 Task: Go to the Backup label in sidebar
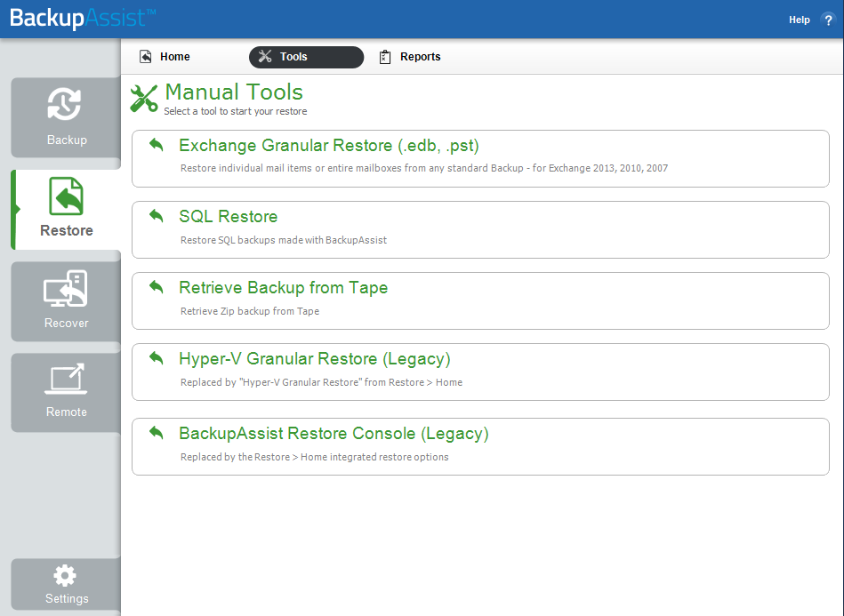pos(67,140)
